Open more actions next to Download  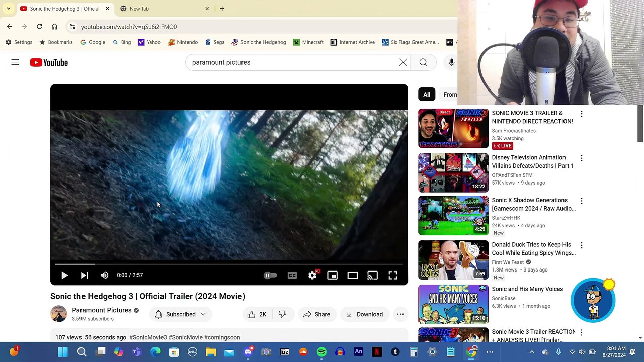pos(400,314)
